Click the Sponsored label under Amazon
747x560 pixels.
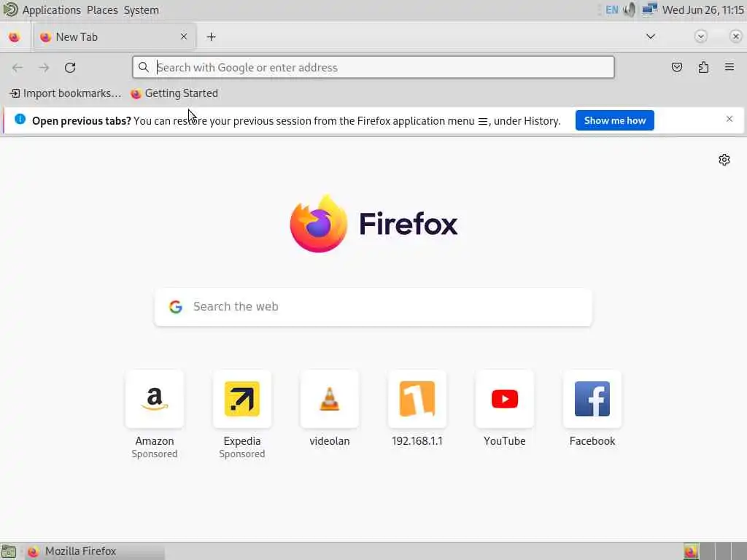(x=155, y=454)
